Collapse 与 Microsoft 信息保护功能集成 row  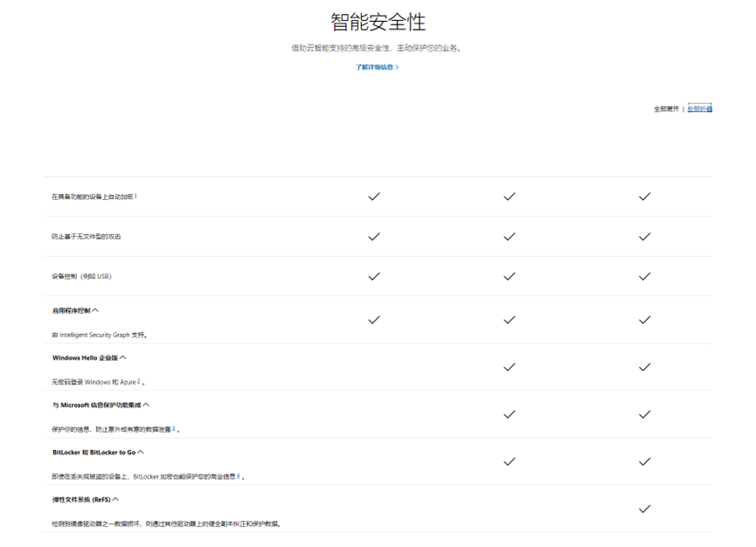click(x=101, y=405)
